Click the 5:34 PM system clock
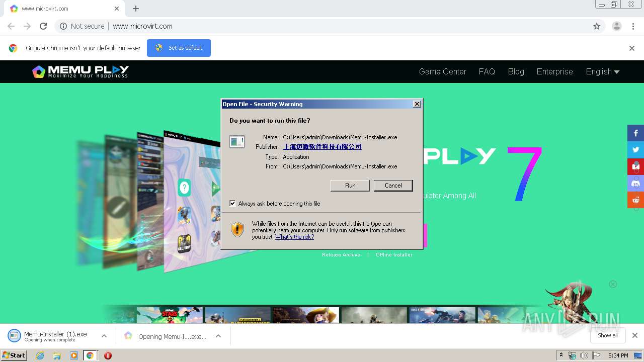644x362 pixels. coord(618,355)
